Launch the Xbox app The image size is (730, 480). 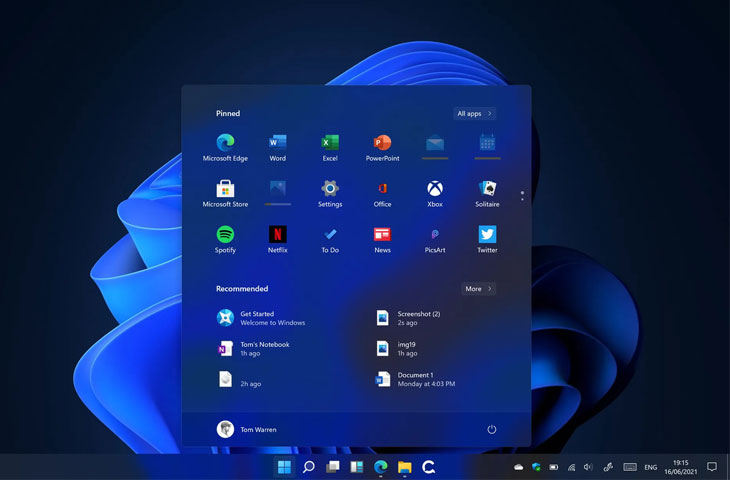[x=435, y=189]
